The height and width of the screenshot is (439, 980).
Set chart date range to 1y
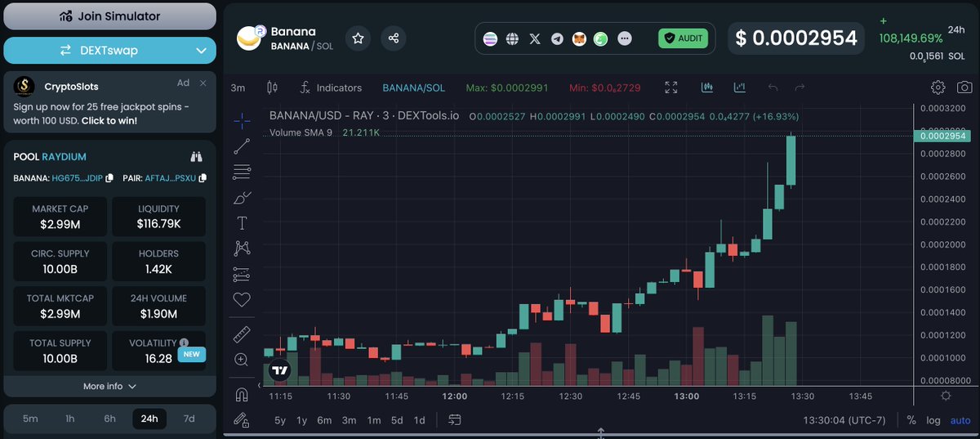302,420
